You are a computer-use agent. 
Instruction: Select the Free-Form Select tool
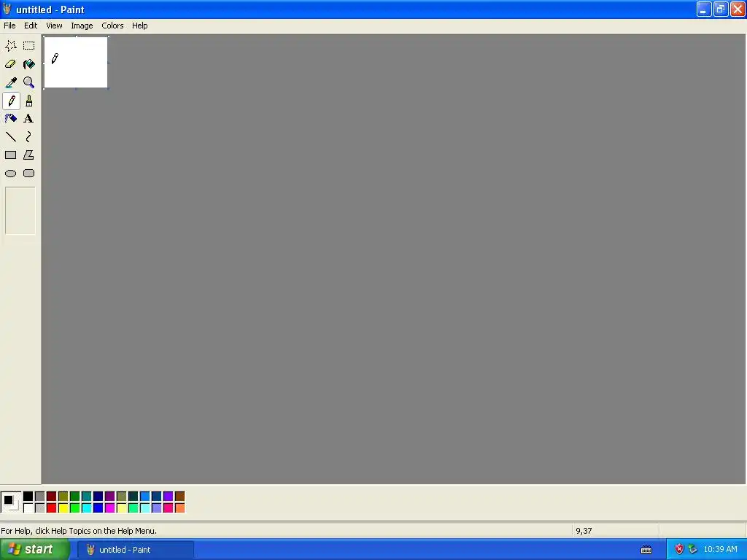coord(10,46)
